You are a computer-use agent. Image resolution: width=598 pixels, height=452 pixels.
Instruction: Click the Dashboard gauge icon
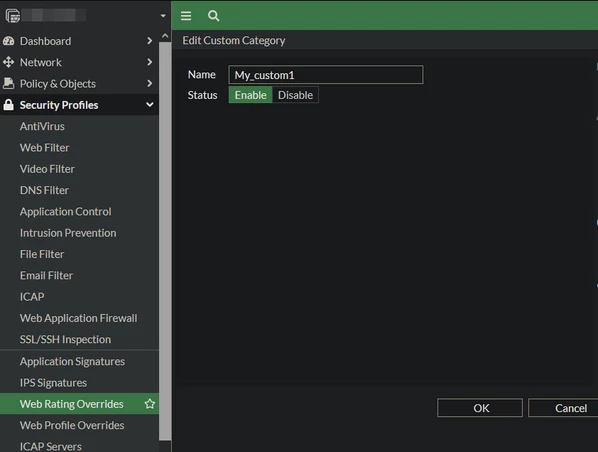point(8,41)
